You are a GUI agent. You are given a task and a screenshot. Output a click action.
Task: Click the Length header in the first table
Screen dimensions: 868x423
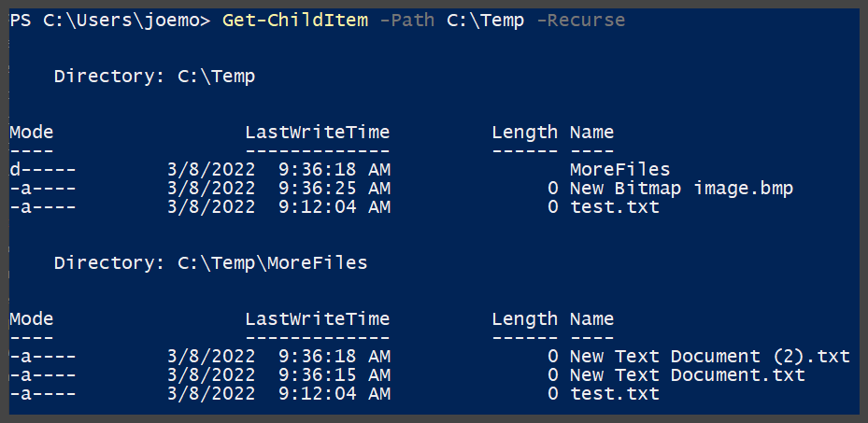pos(524,133)
